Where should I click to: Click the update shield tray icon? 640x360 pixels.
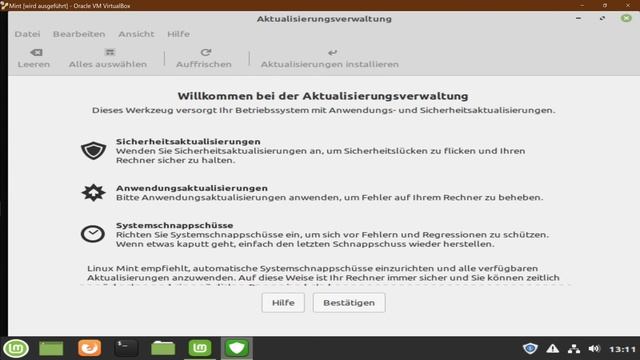coord(530,349)
